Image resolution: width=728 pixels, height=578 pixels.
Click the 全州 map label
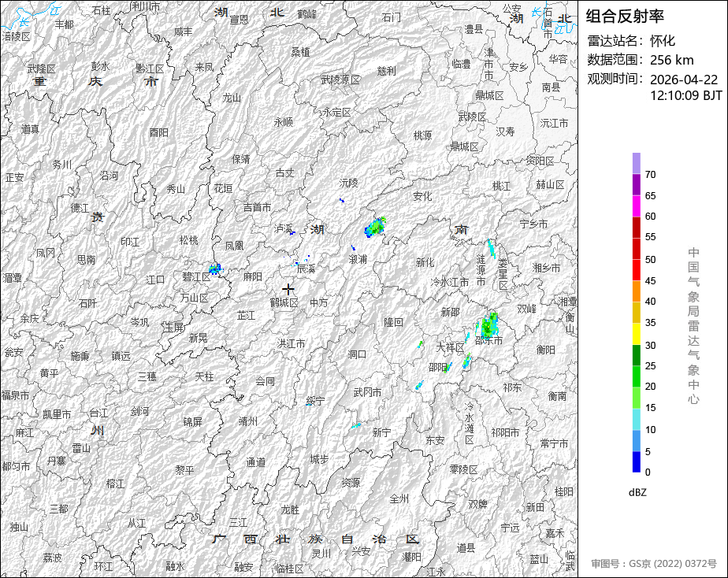click(x=399, y=498)
